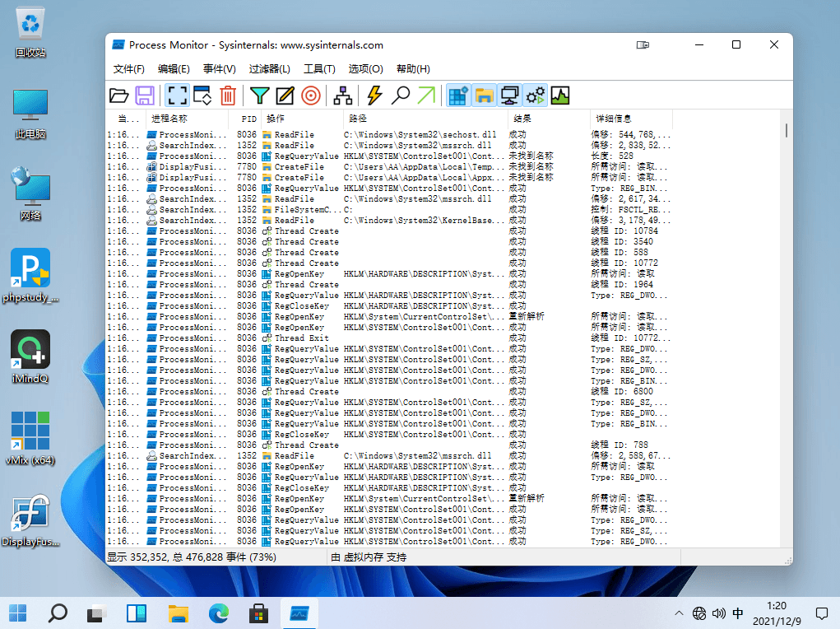Click Process Monitor taskbar button

click(299, 613)
